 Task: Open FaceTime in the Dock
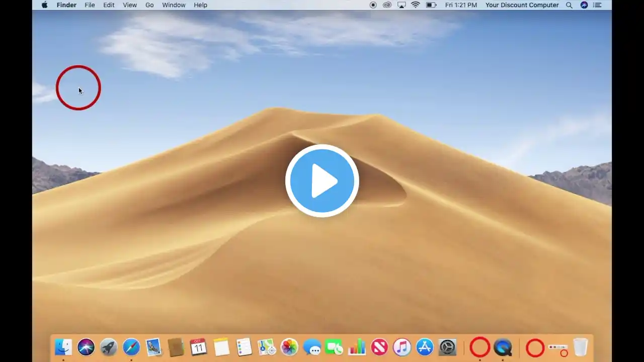pos(334,347)
